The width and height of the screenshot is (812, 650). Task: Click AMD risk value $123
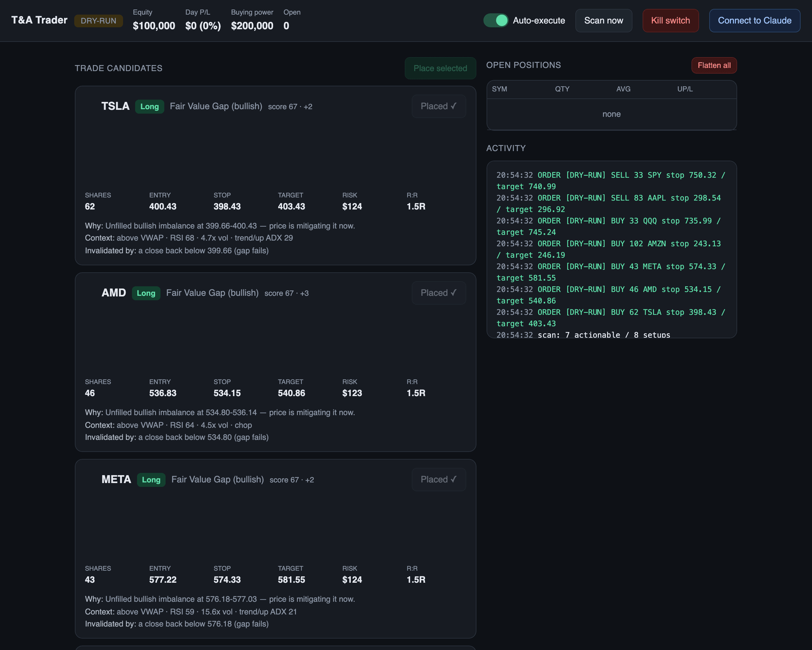[352, 393]
